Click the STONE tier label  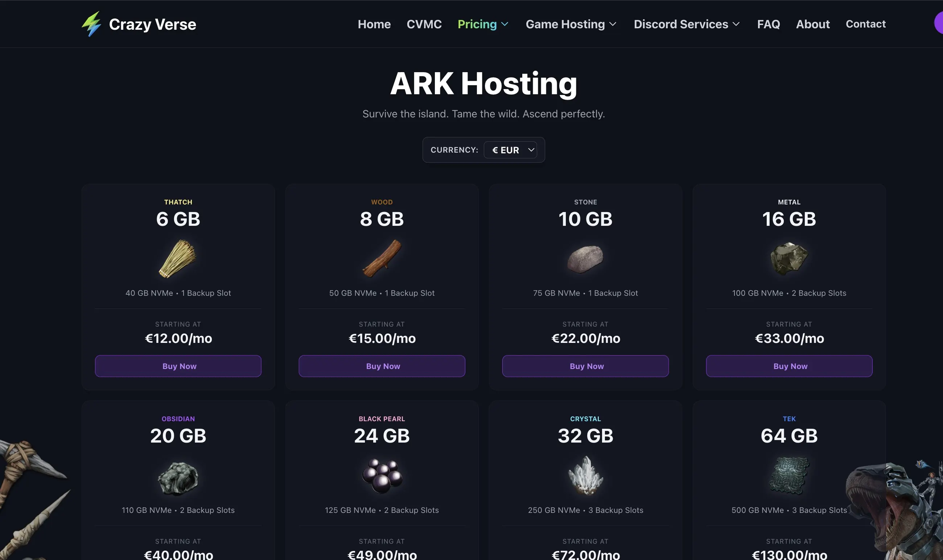pos(585,202)
